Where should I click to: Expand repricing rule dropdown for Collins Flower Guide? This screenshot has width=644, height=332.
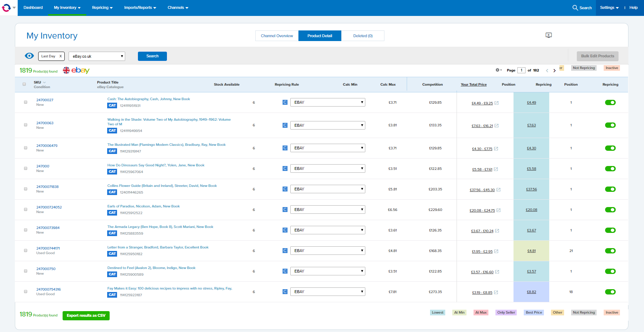327,189
